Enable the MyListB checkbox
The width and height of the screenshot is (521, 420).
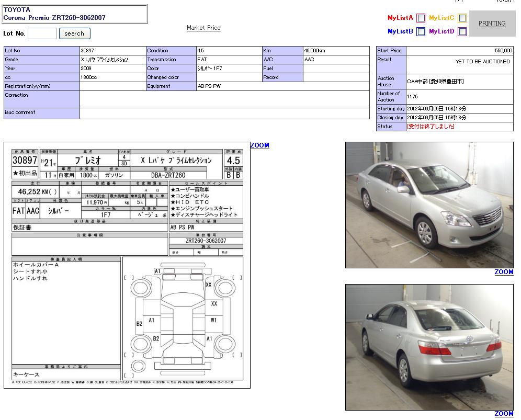(x=421, y=32)
